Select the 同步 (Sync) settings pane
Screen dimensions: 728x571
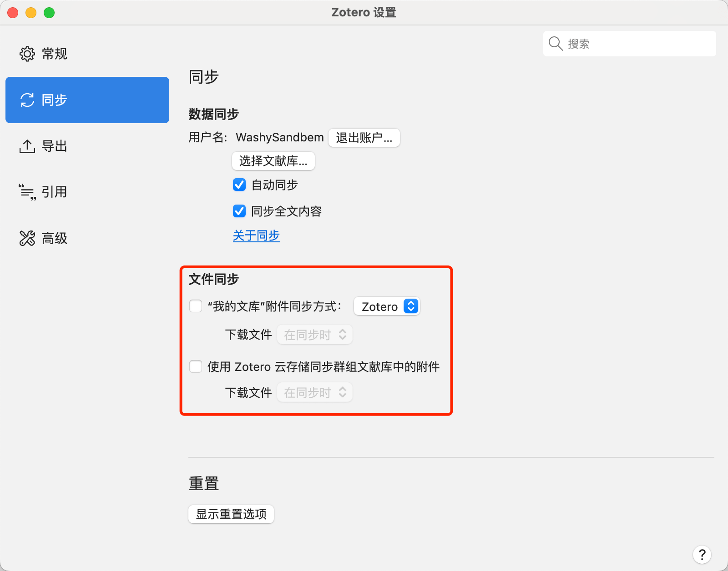pos(87,100)
